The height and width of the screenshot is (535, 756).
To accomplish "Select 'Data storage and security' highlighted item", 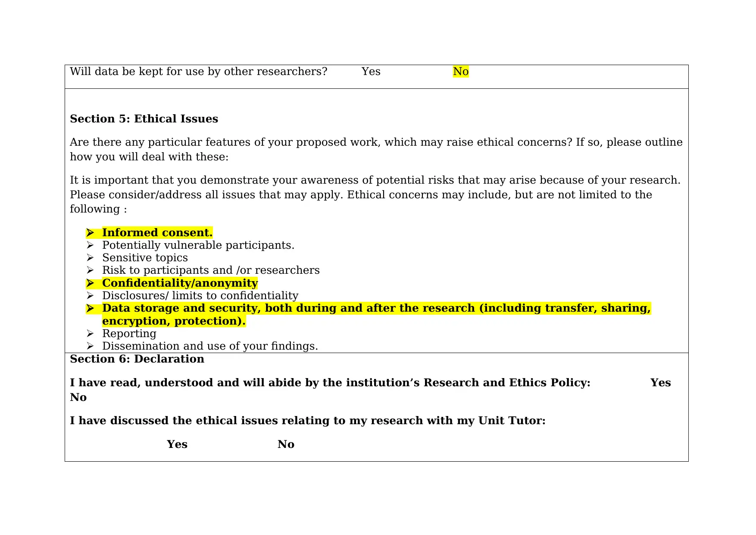I will pyautogui.click(x=376, y=315).
